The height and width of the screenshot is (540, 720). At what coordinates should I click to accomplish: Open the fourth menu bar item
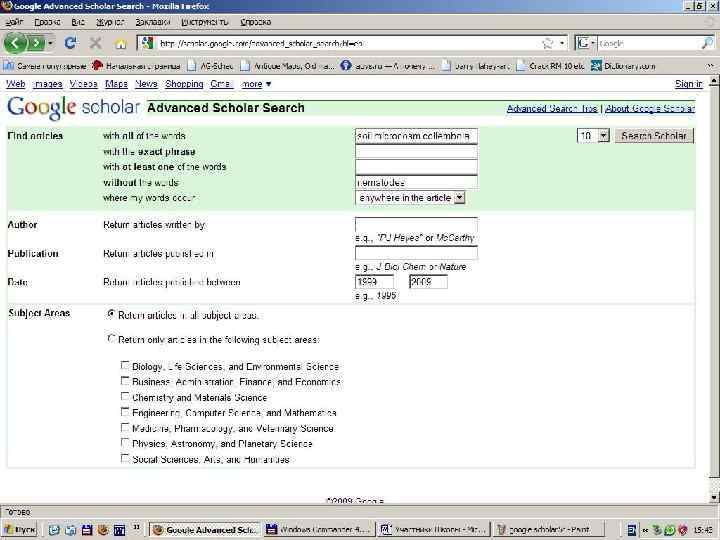[x=110, y=22]
